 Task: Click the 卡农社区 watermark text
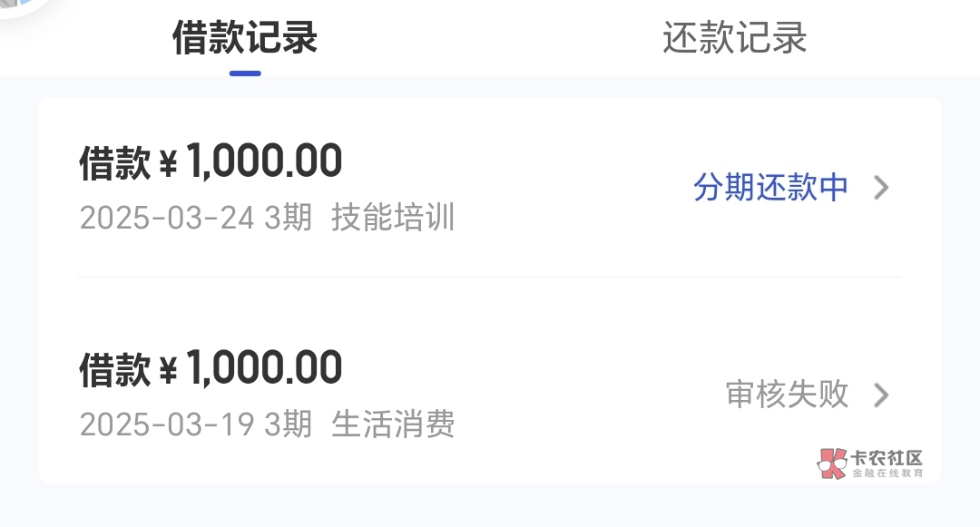[887, 458]
